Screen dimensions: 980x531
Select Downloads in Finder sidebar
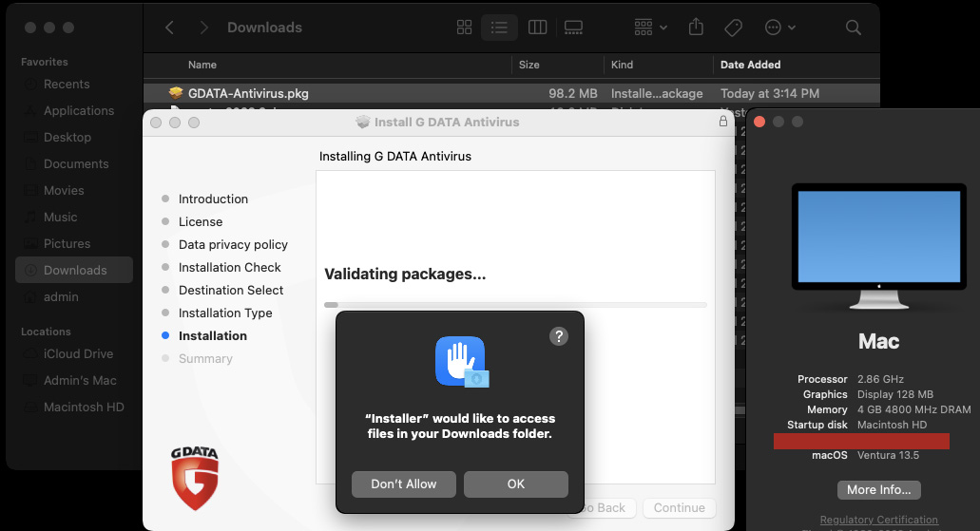74,270
